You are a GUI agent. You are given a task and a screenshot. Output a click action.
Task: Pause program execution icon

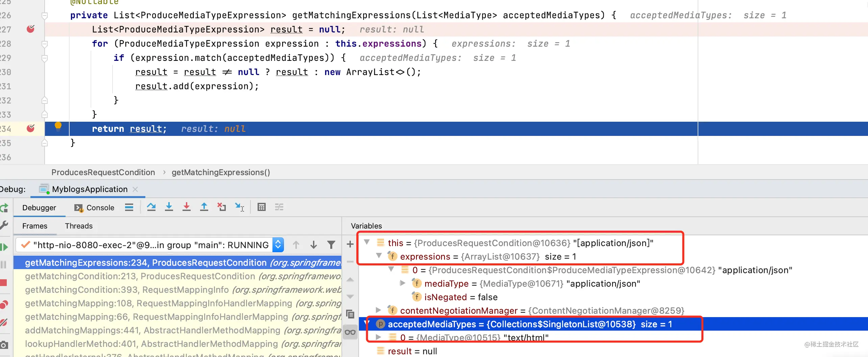4,264
